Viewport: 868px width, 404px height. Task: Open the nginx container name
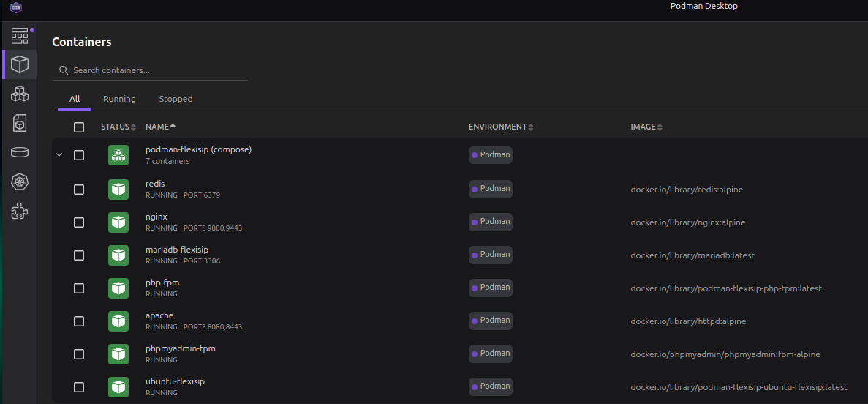pos(156,216)
